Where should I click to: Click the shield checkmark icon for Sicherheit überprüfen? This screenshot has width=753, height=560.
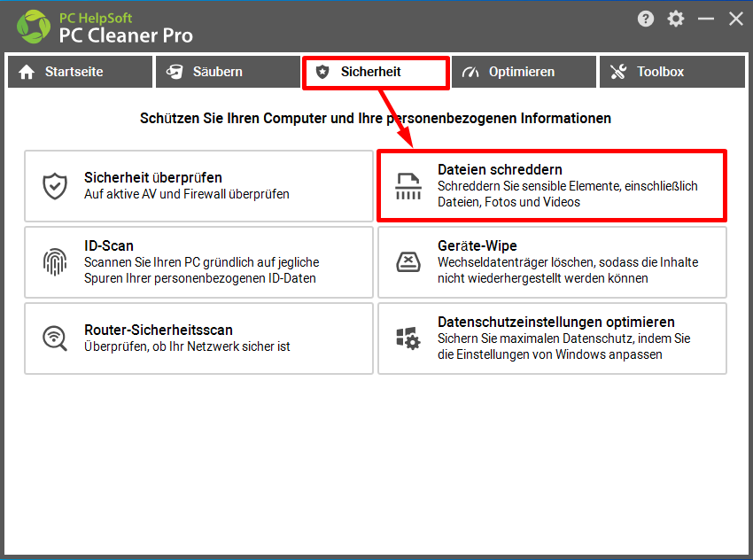55,186
